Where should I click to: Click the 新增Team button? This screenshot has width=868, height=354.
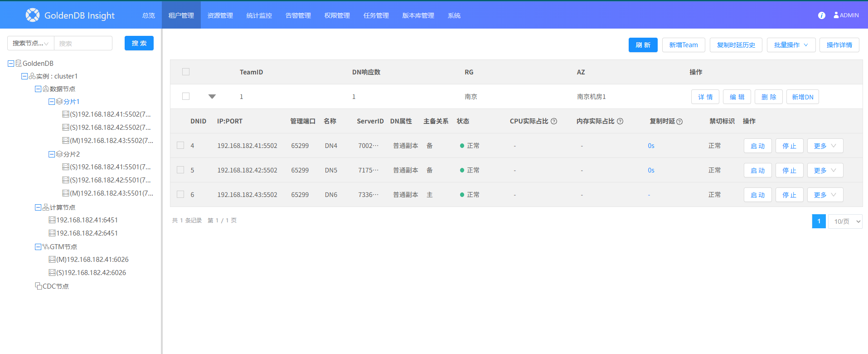tap(684, 45)
